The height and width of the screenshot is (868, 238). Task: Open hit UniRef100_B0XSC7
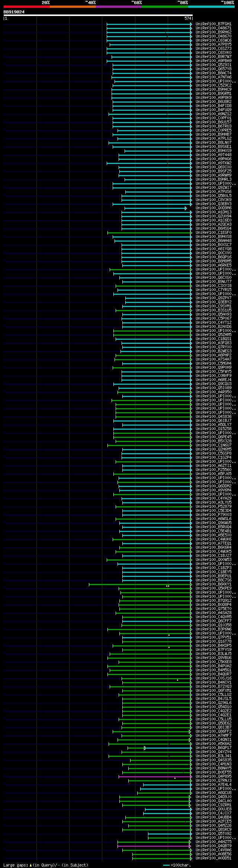pyautogui.click(x=213, y=245)
